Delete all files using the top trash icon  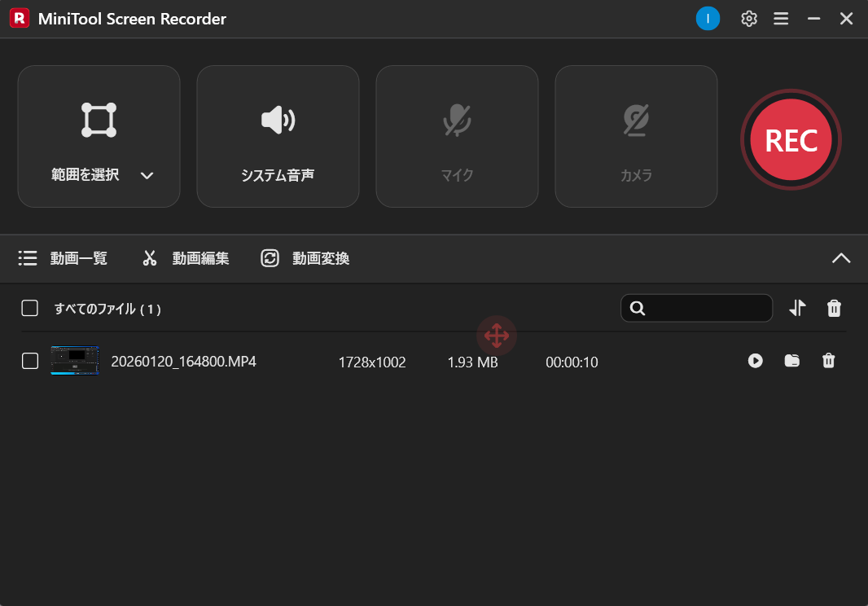[x=834, y=308]
